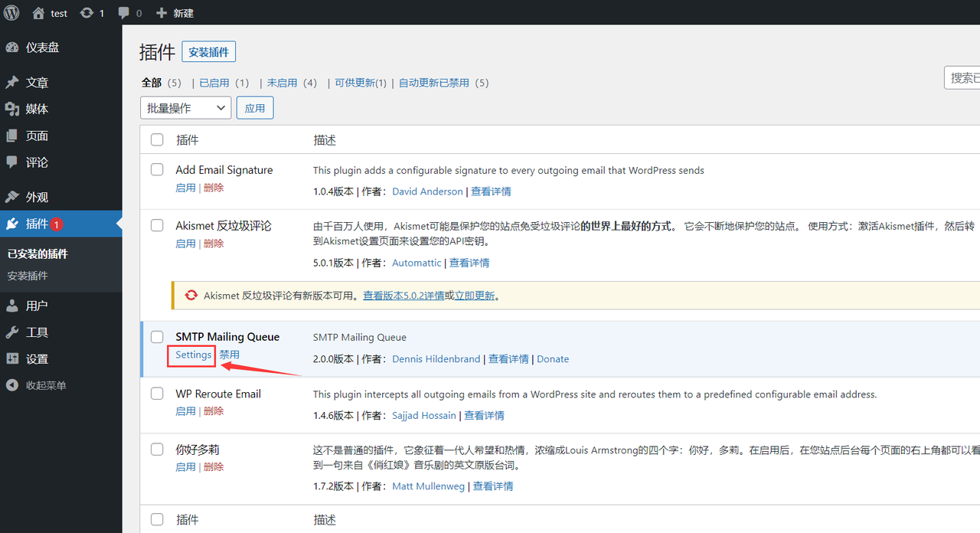Select the SMTP Mailing Queue checkbox

pos(157,336)
